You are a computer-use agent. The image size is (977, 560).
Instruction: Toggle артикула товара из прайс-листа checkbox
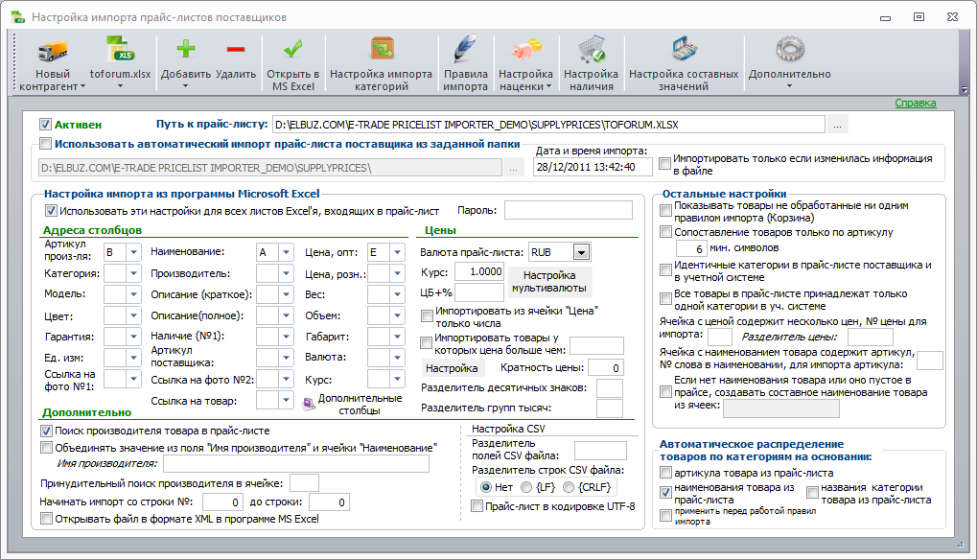(665, 473)
